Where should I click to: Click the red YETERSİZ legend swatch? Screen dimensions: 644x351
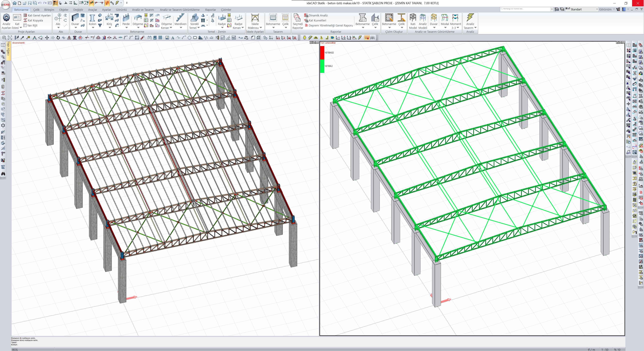coord(322,53)
